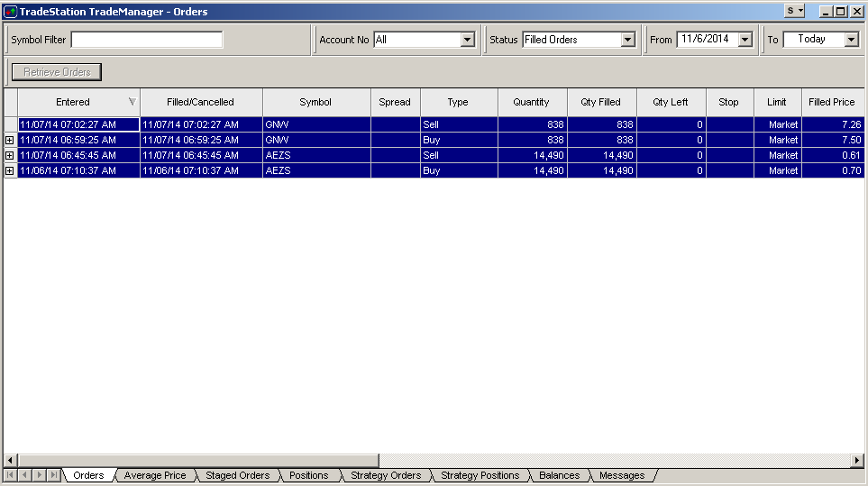Open the From date picker dropdown
Viewport: 868px width, 486px height.
(745, 40)
